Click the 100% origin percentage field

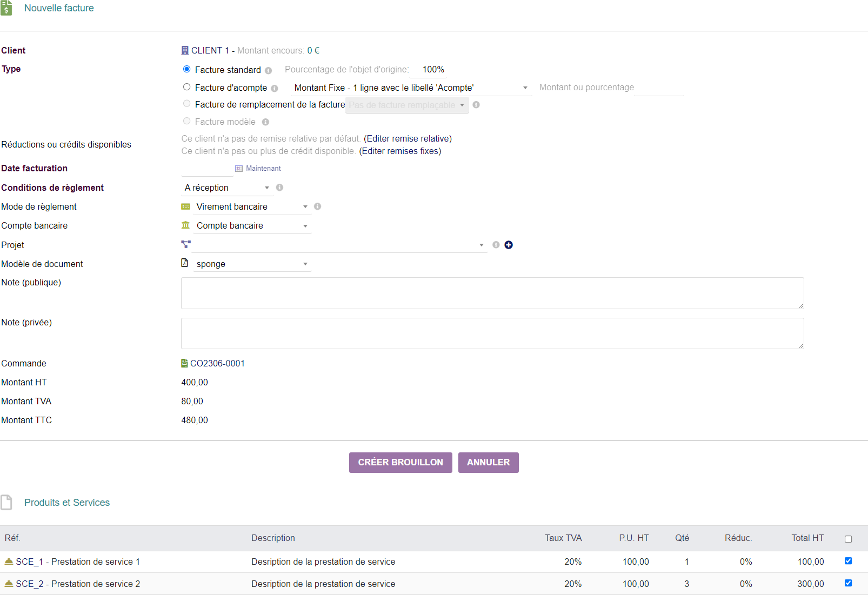428,70
